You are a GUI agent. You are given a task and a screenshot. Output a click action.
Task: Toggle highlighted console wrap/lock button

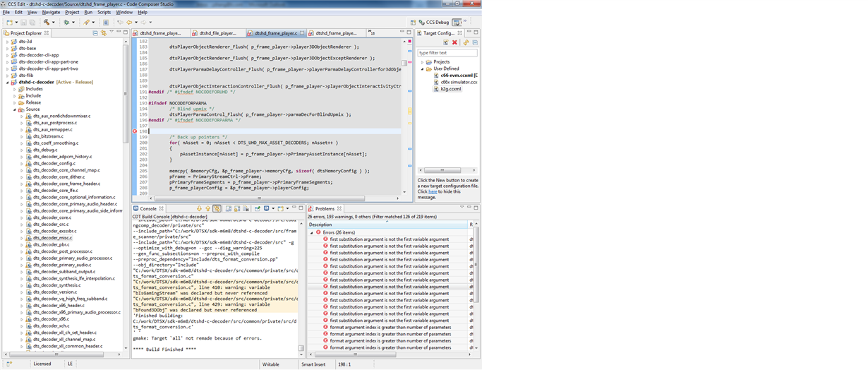pyautogui.click(x=217, y=208)
